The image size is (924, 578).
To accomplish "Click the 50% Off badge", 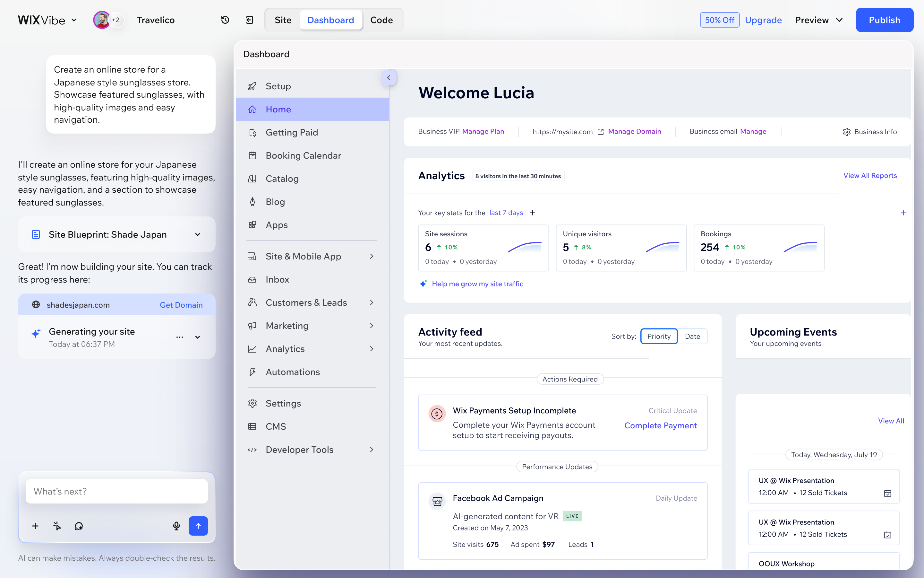I will click(719, 20).
